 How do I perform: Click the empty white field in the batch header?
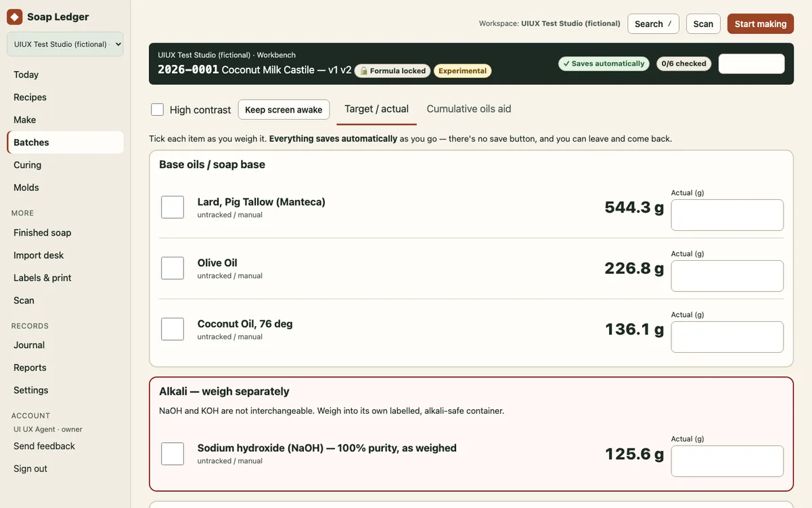click(x=752, y=64)
